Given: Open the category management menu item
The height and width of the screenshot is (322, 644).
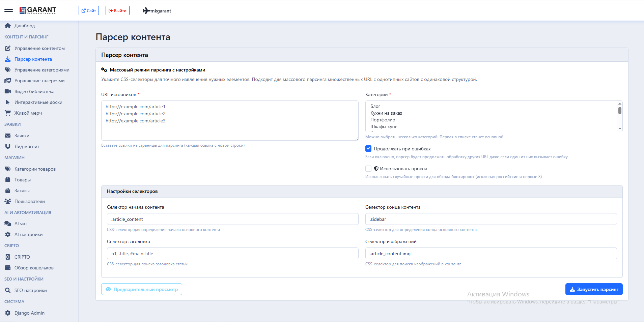Looking at the screenshot, I should [42, 70].
